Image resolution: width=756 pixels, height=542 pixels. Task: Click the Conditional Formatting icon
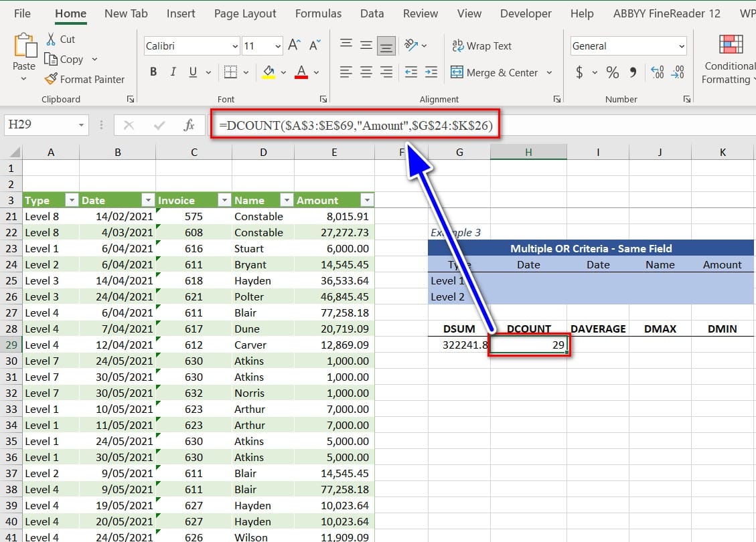(x=731, y=44)
